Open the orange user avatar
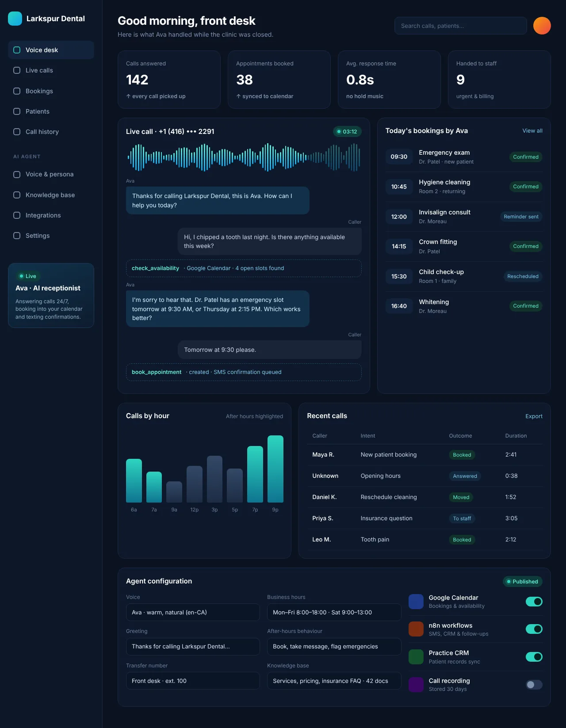Image resolution: width=566 pixels, height=728 pixels. [x=542, y=26]
